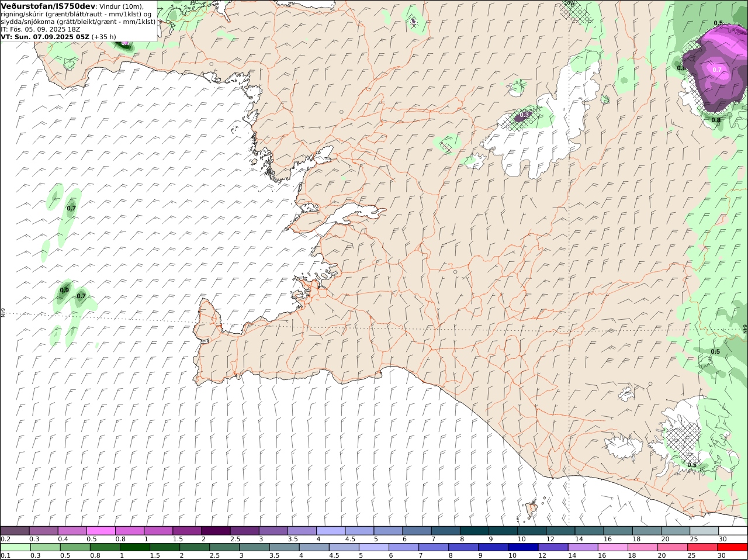
Task: Click the 'VT: Sun. 07.09.2025 05Z' valid time text
Action: pos(46,36)
